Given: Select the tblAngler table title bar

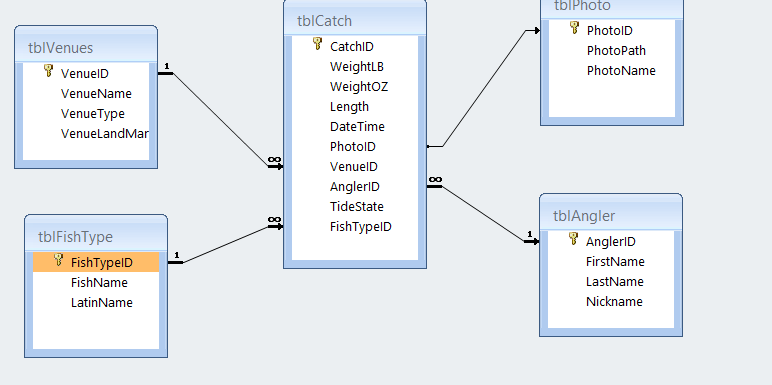Looking at the screenshot, I should pyautogui.click(x=611, y=216).
